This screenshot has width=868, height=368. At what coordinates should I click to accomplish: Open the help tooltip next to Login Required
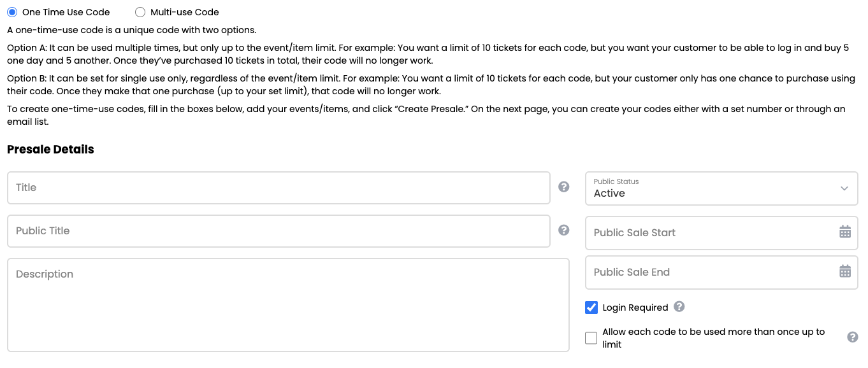click(x=679, y=307)
